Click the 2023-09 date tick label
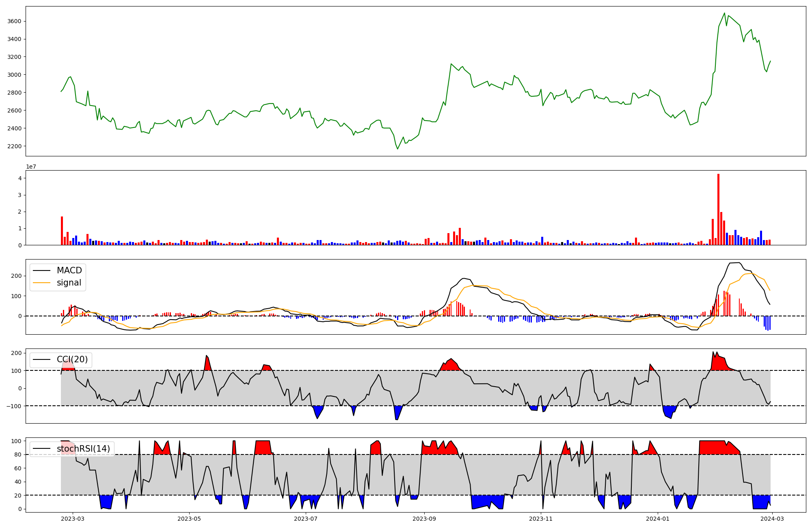The width and height of the screenshot is (812, 528). point(425,519)
